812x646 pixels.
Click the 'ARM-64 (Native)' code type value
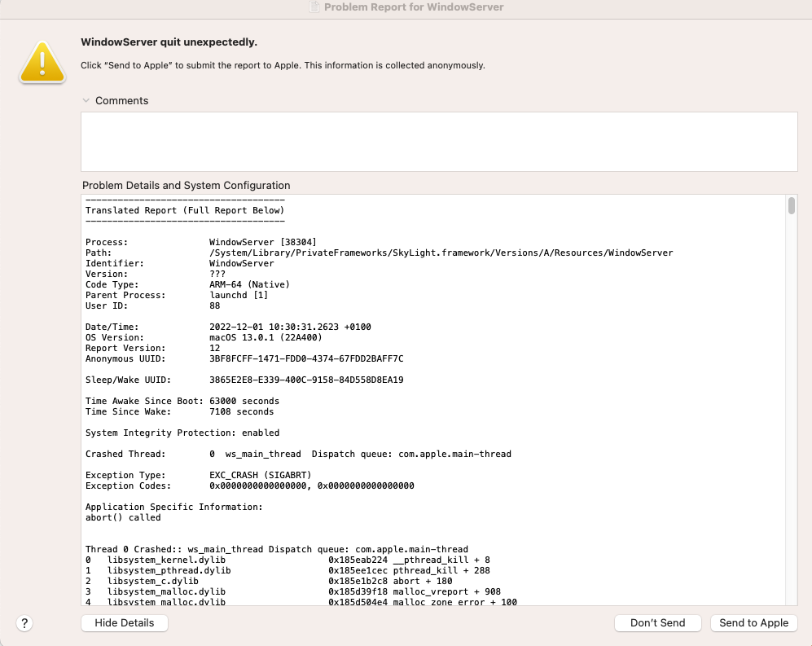249,284
